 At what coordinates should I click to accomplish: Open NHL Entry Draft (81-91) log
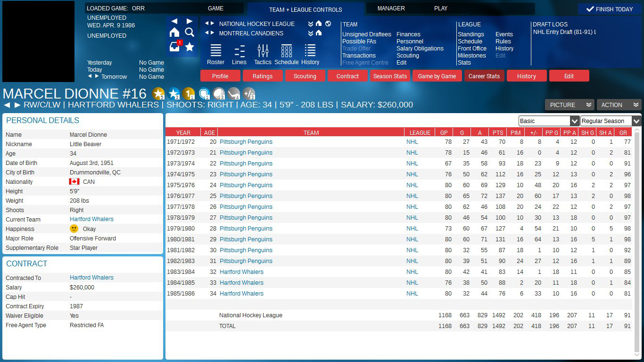point(564,32)
